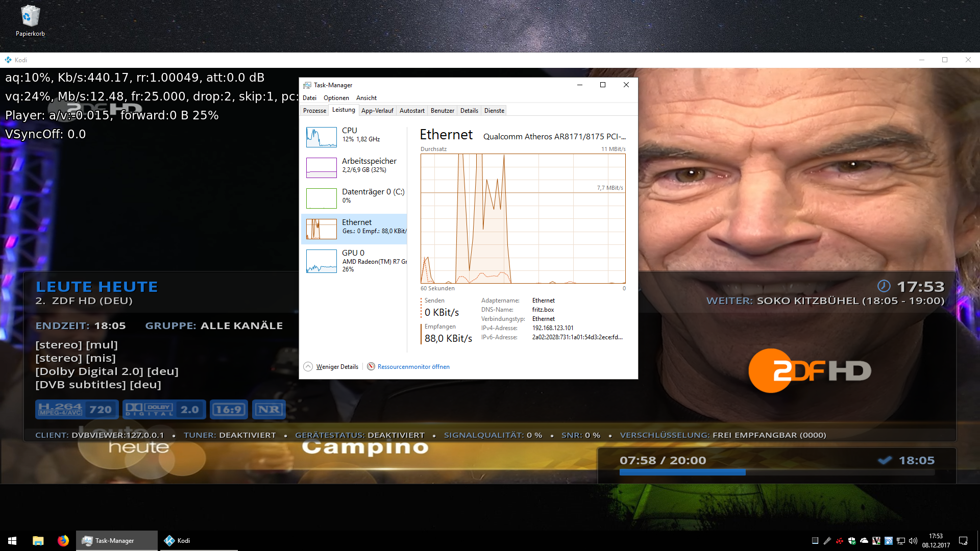The height and width of the screenshot is (551, 980).
Task: Click the Ressourcenmonitor icon
Action: (371, 366)
